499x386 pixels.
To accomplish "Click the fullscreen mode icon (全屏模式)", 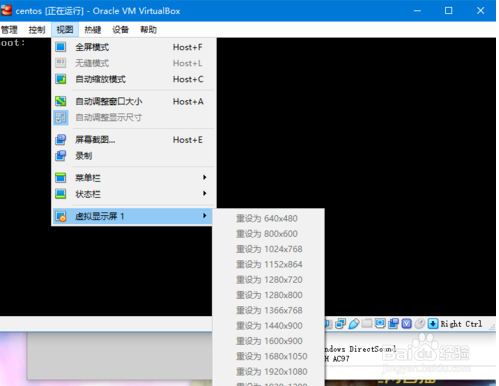I will (x=61, y=47).
